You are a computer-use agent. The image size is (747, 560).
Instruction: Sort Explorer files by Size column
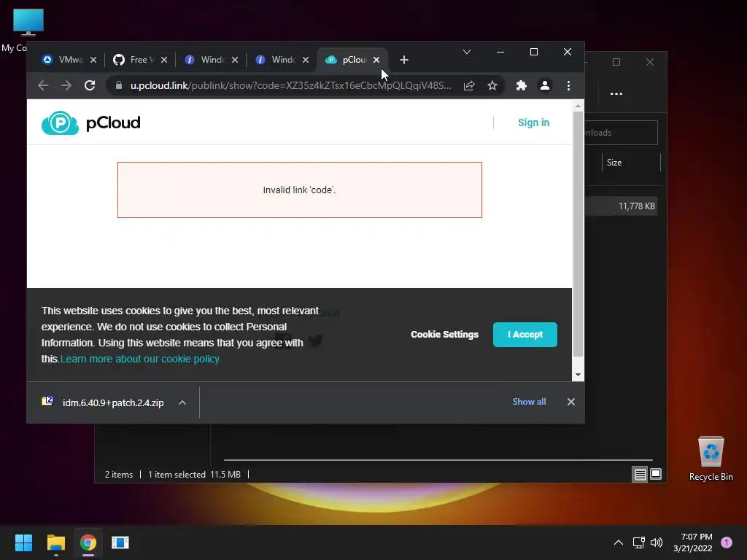pos(614,163)
